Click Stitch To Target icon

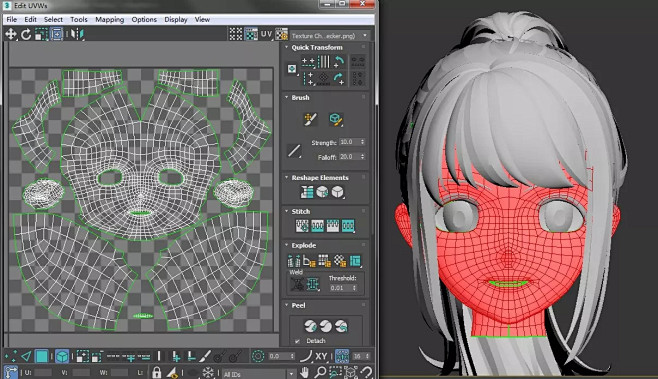click(302, 226)
